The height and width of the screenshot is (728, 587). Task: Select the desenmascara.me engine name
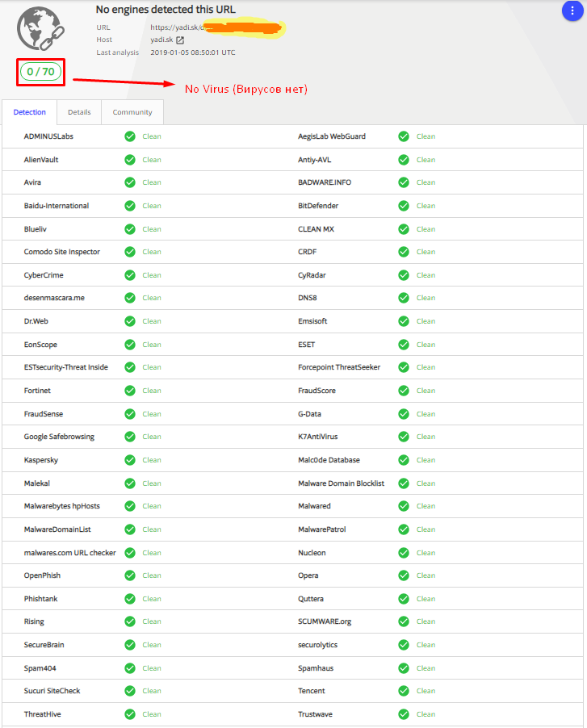[54, 298]
